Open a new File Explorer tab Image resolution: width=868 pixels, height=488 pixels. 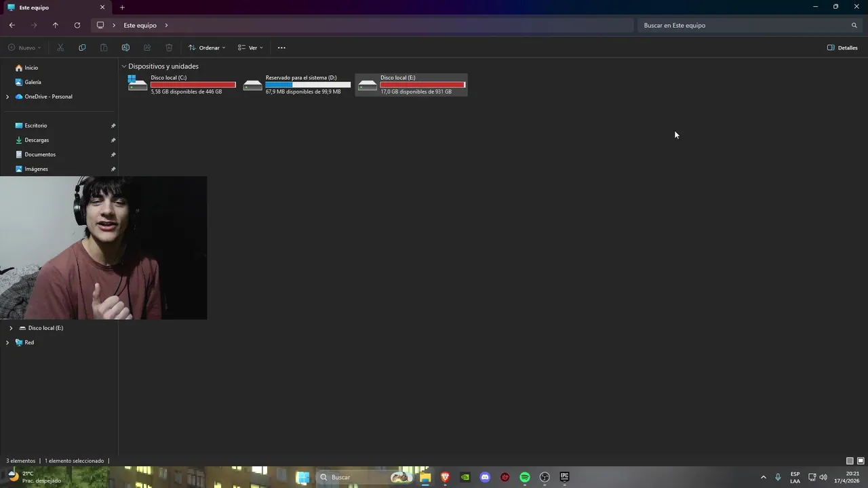point(122,7)
